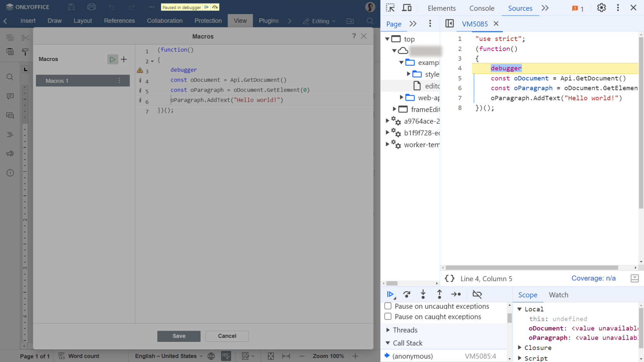Open the About info sidebar icon
This screenshot has width=644, height=362.
tap(10, 173)
